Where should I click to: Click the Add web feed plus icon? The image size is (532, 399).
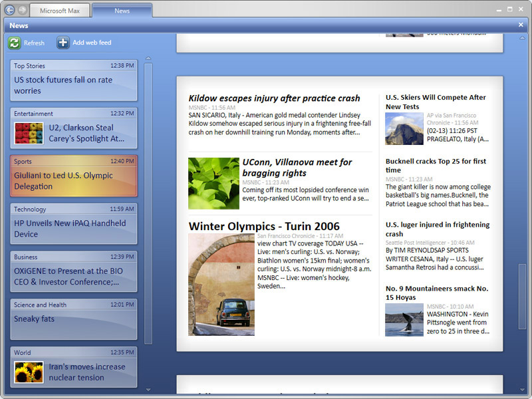point(63,43)
